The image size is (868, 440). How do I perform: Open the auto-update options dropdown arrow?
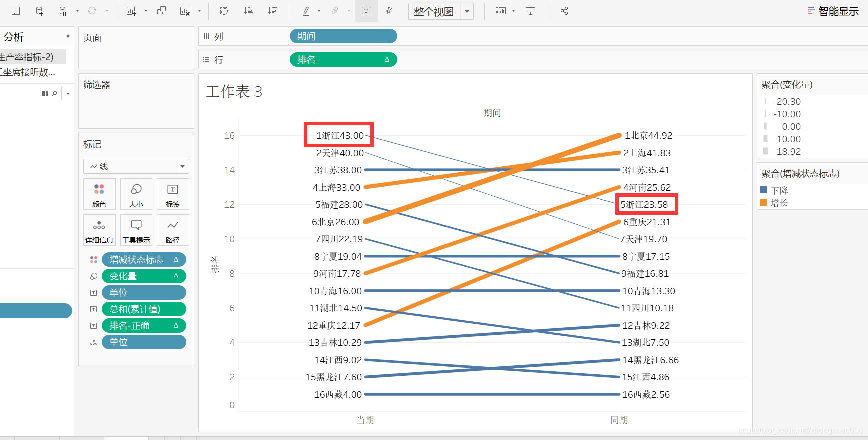tap(77, 11)
